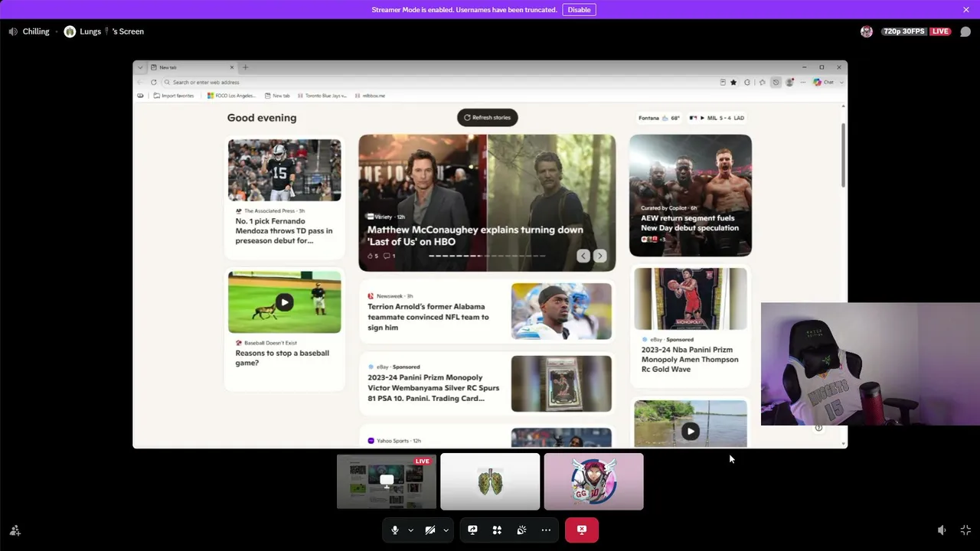Disable Streamer Mode from the banner
The height and width of the screenshot is (551, 980).
pos(579,9)
